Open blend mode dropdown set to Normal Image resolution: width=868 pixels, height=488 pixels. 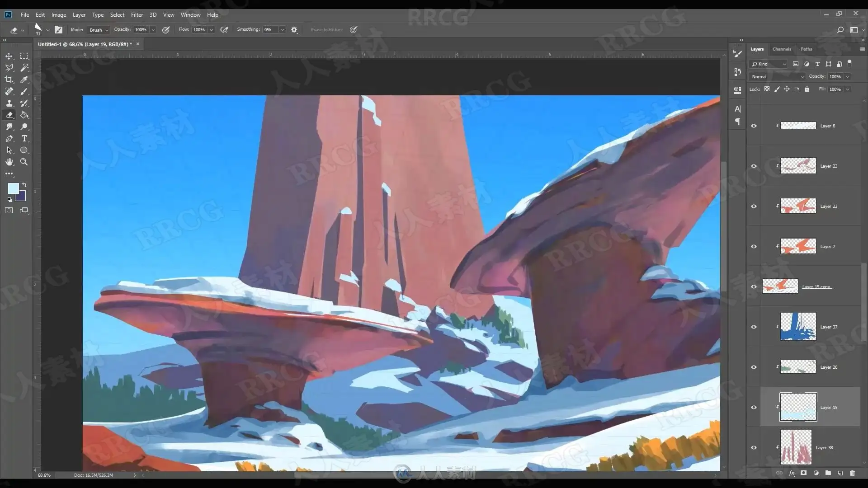777,76
